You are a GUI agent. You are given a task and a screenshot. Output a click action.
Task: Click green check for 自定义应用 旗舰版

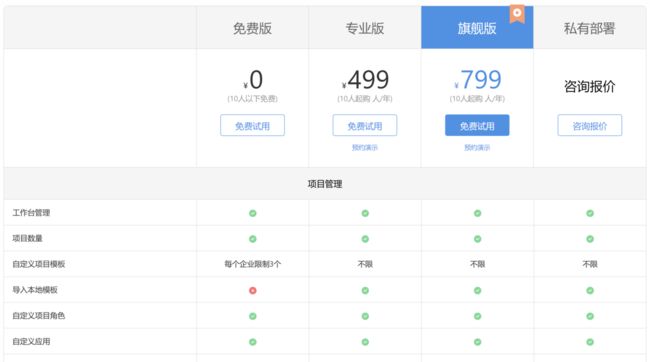pyautogui.click(x=478, y=342)
